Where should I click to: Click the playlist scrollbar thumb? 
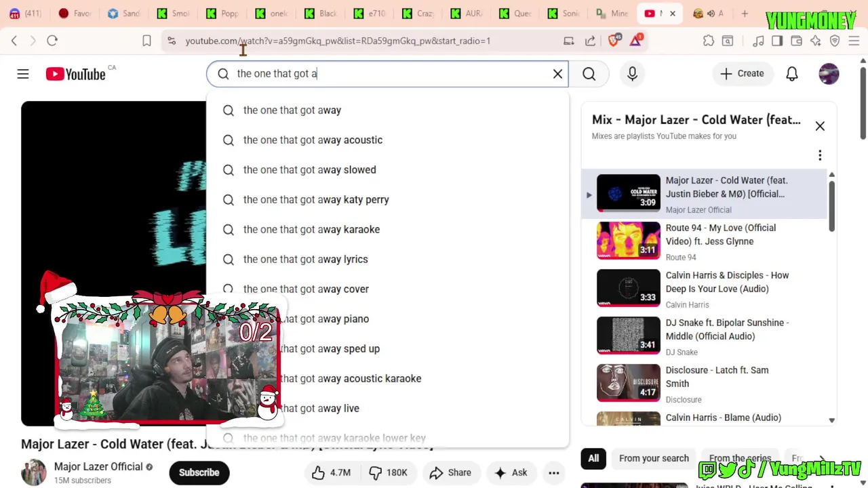pos(831,206)
